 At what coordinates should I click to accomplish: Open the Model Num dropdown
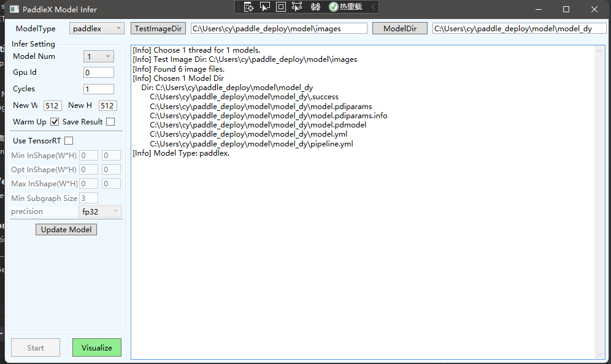pyautogui.click(x=99, y=56)
